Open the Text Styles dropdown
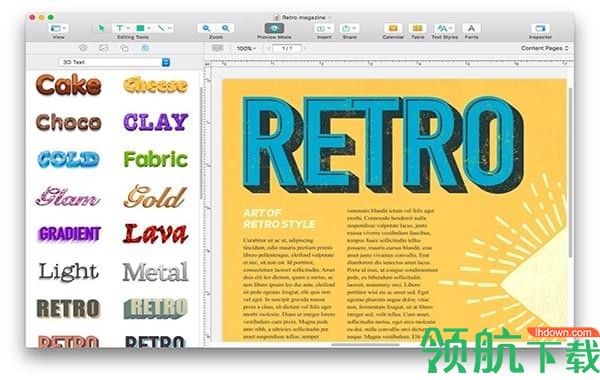Image resolution: width=600 pixels, height=380 pixels. tap(444, 28)
